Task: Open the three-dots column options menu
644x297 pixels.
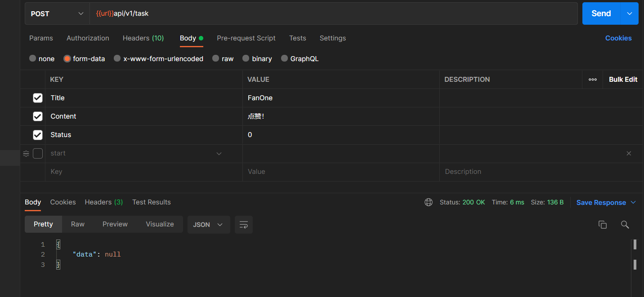Action: click(593, 80)
